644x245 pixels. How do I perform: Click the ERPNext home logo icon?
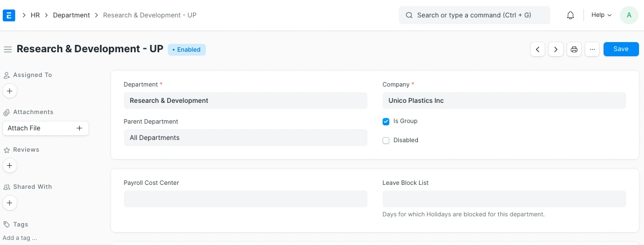click(9, 15)
